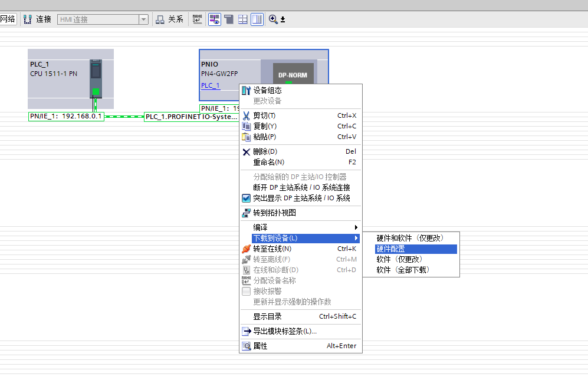Toggle the split table view icon

click(x=257, y=19)
